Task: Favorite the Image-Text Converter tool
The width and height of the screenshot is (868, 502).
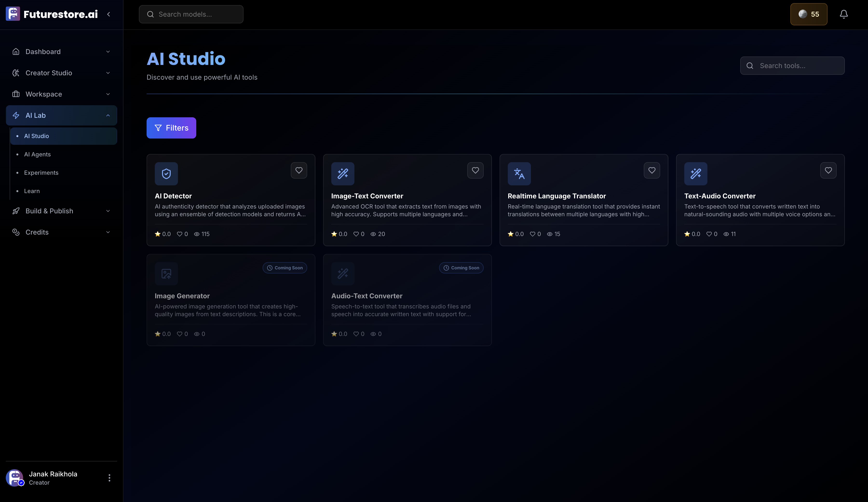Action: pyautogui.click(x=475, y=170)
